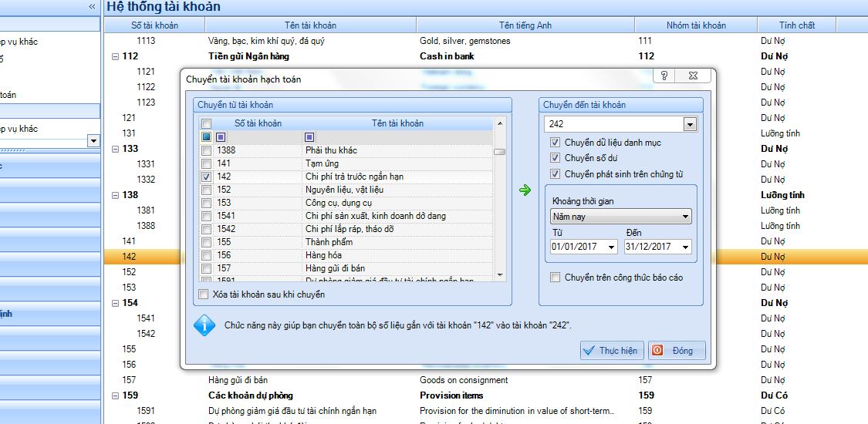Select row Chi phí lắp ráp, tháo dỡ
This screenshot has height=424, width=868.
click(346, 229)
